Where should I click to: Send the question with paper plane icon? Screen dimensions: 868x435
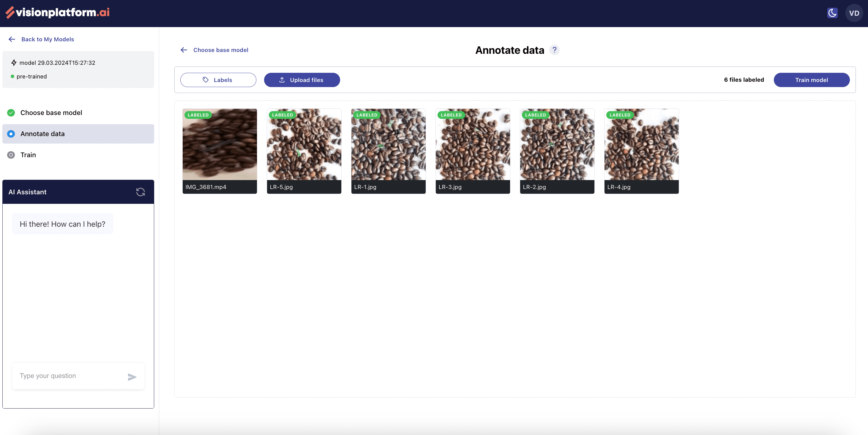pyautogui.click(x=132, y=377)
